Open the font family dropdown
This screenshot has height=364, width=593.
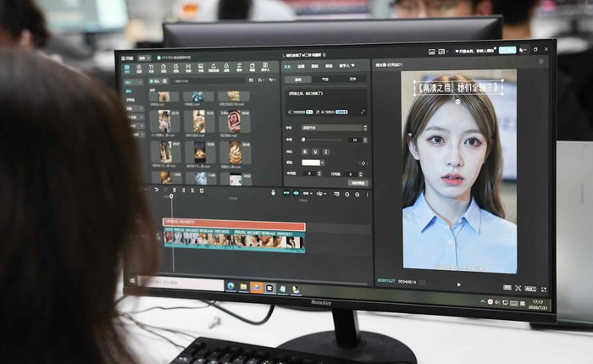pos(334,128)
